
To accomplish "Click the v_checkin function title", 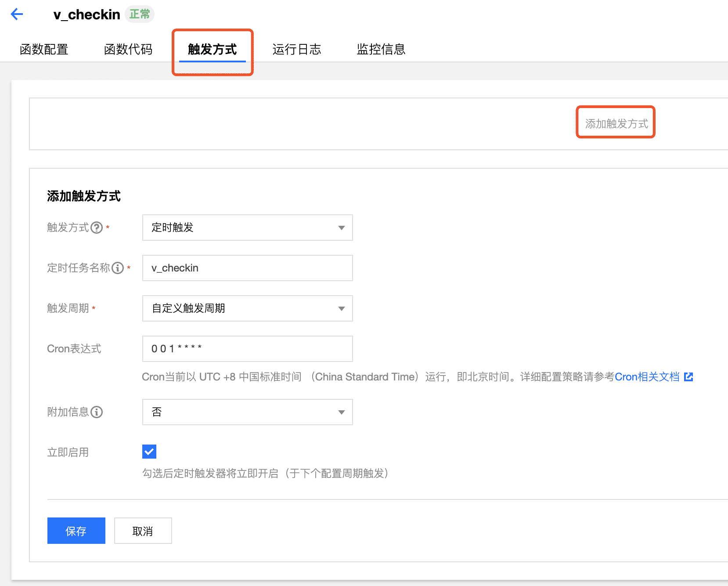I will (86, 14).
